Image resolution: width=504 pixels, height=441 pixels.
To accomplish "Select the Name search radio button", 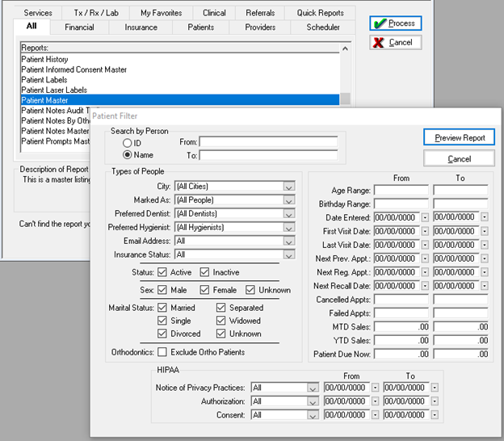I will point(128,155).
